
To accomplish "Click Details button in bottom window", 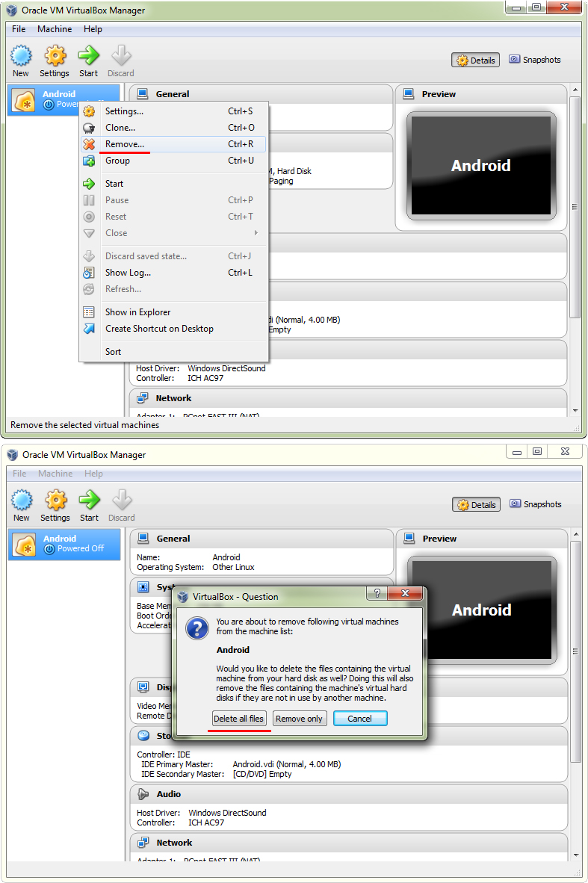I will 477,504.
